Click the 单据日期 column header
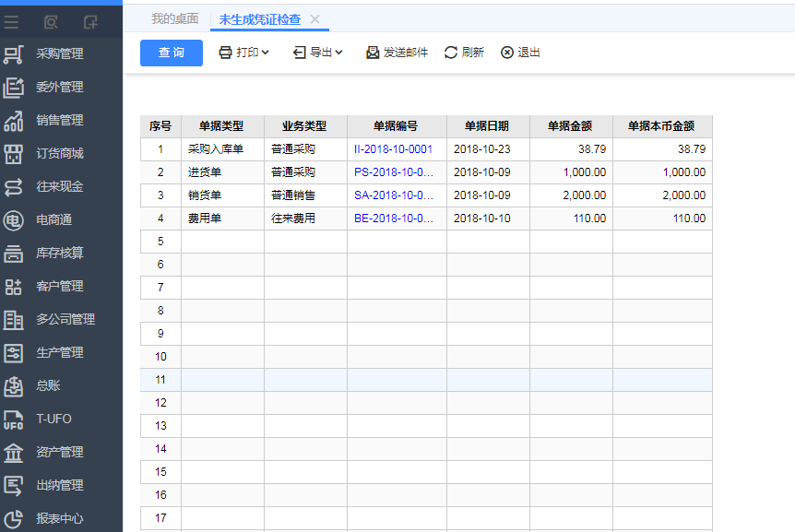This screenshot has height=532, width=795. click(x=487, y=126)
